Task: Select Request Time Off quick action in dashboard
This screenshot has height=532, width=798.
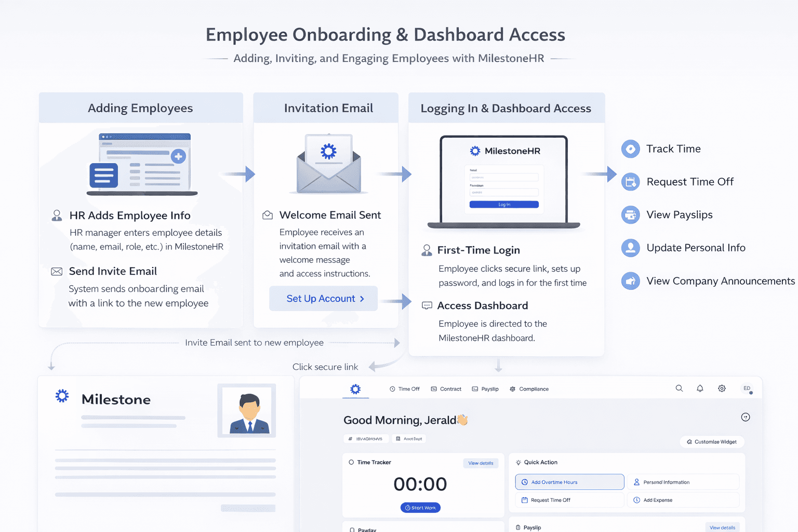Action: pos(569,500)
